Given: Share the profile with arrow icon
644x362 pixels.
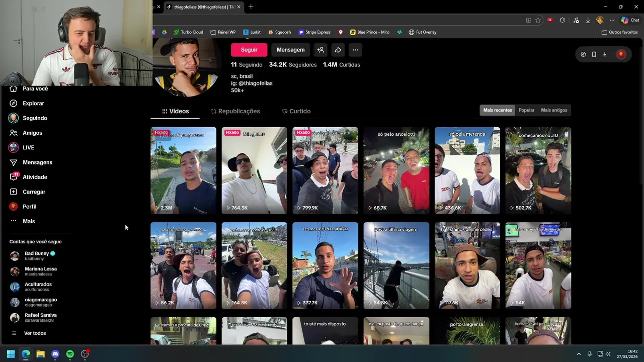Looking at the screenshot, I should (338, 50).
